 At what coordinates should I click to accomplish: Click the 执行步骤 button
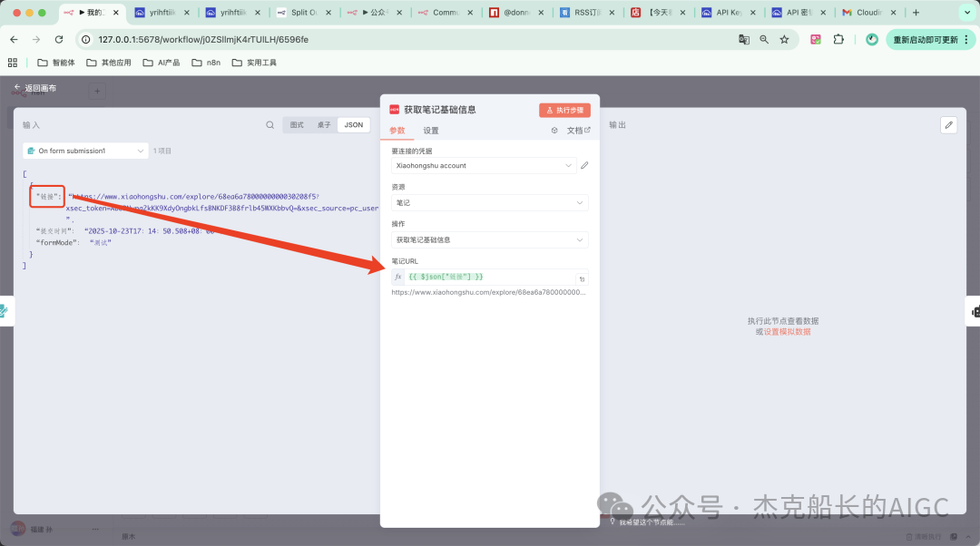pos(564,110)
